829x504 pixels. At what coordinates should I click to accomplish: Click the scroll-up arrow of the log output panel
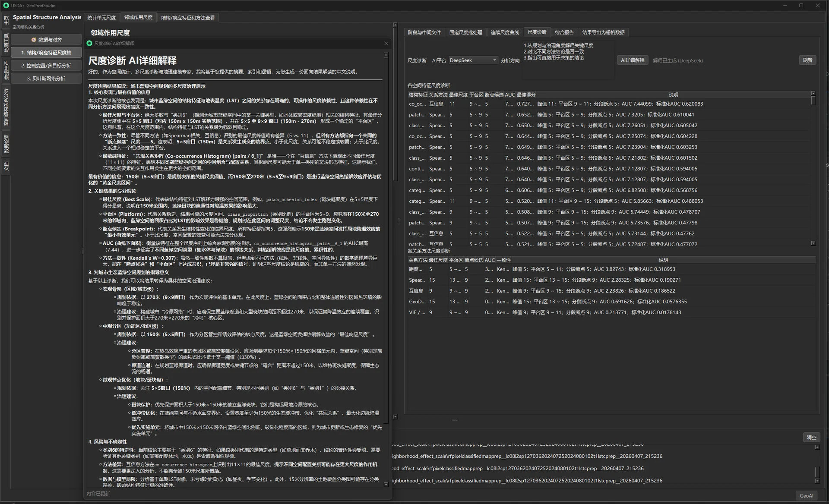click(817, 447)
